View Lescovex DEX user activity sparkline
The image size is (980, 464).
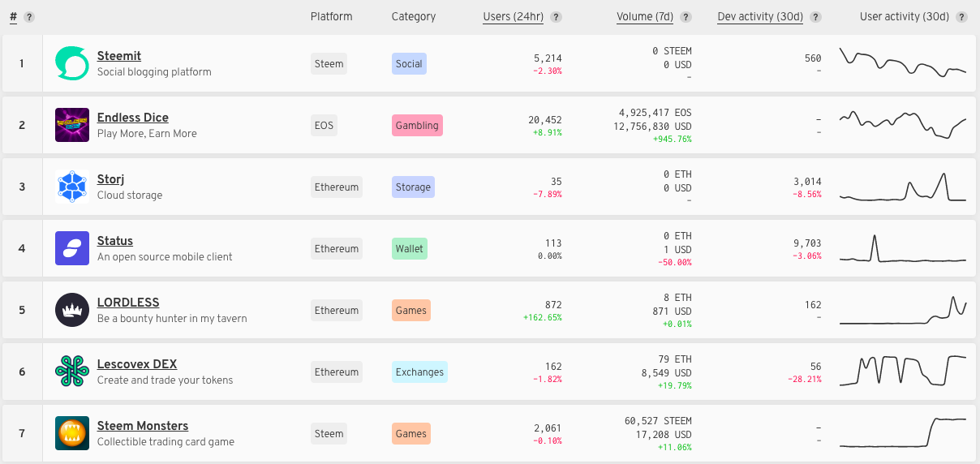(x=903, y=372)
